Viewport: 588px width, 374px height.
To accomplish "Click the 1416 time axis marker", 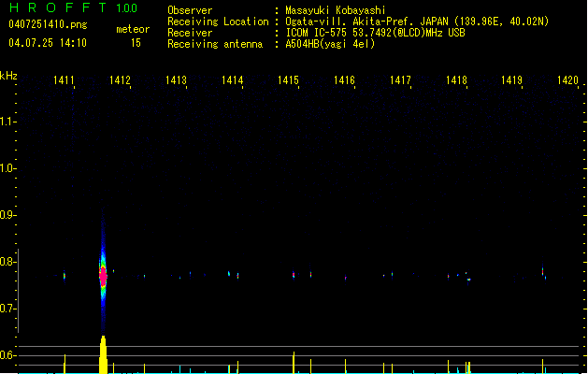I will [344, 80].
